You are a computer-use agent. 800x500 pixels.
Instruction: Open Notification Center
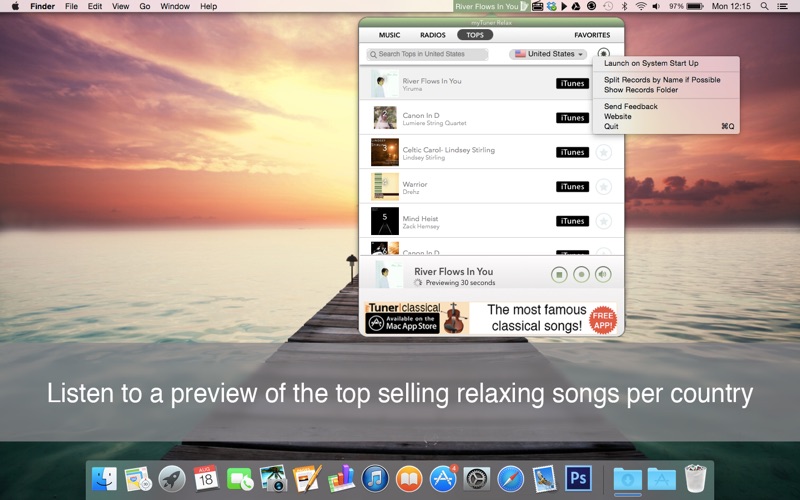pyautogui.click(x=782, y=6)
